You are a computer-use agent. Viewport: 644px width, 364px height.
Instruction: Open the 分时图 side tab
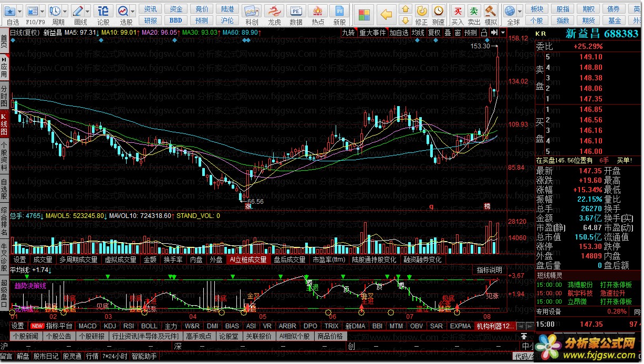coord(4,96)
